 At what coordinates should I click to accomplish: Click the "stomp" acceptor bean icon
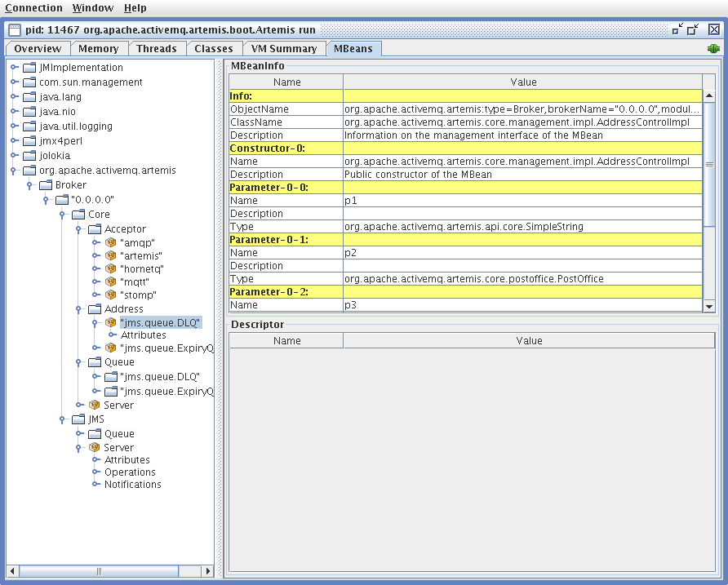pyautogui.click(x=111, y=295)
